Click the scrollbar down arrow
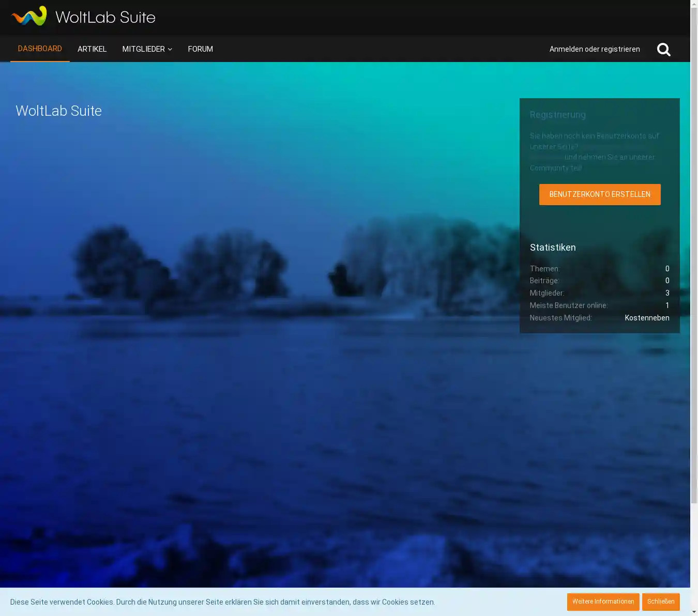The height and width of the screenshot is (616, 698). [694, 612]
